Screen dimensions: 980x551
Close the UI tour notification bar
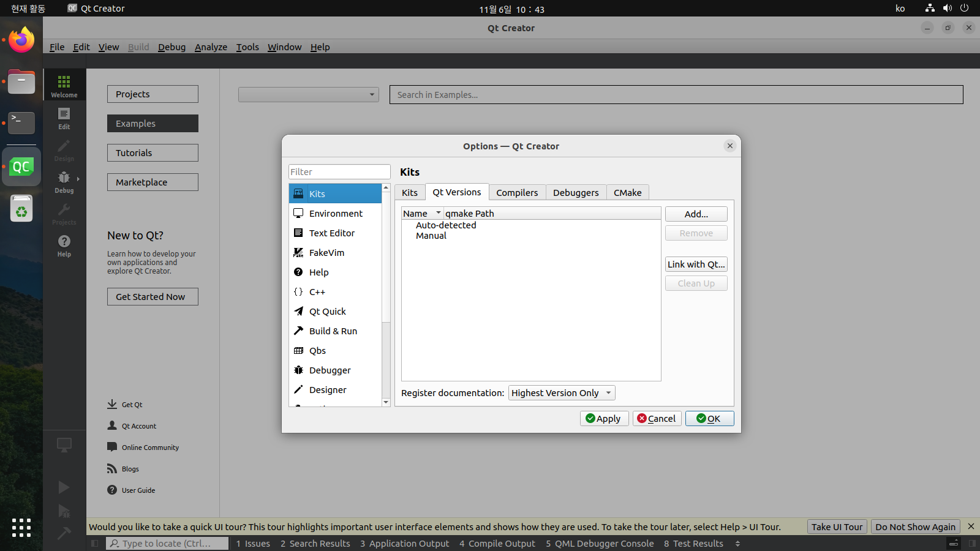[x=971, y=527]
